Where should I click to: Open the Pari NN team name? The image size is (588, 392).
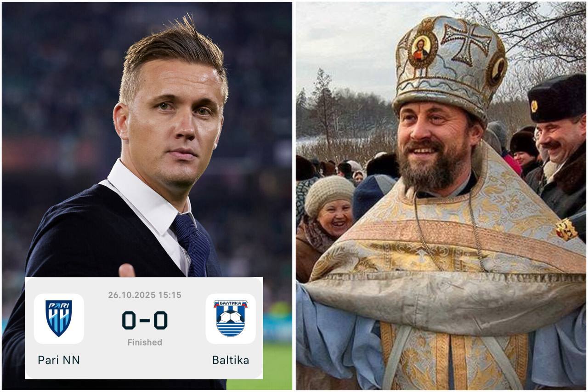click(x=59, y=360)
